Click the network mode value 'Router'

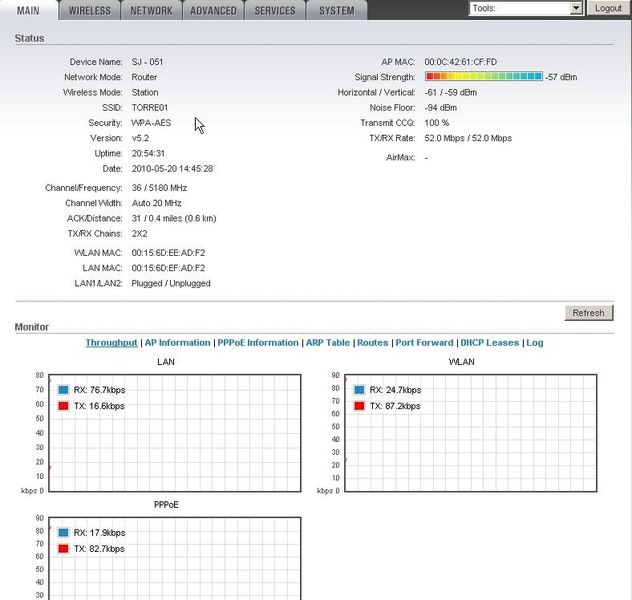[144, 77]
